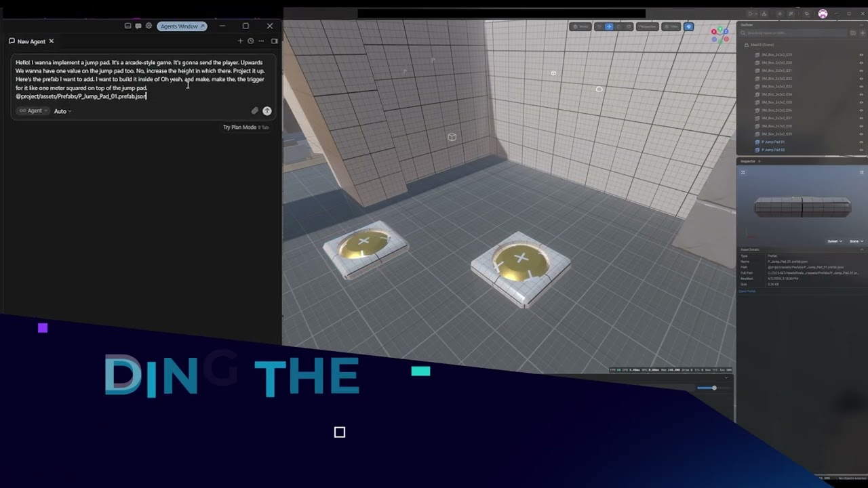Click the grid icon in Inspector preview
868x488 pixels.
pyautogui.click(x=862, y=172)
